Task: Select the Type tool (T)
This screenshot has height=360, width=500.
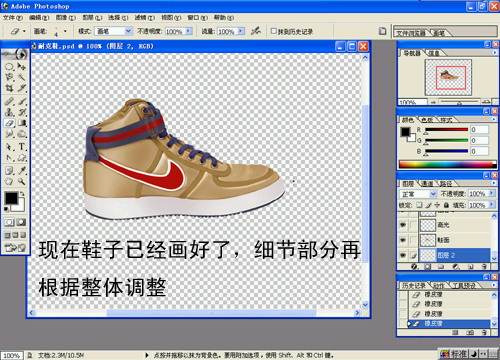Action: coord(22,147)
